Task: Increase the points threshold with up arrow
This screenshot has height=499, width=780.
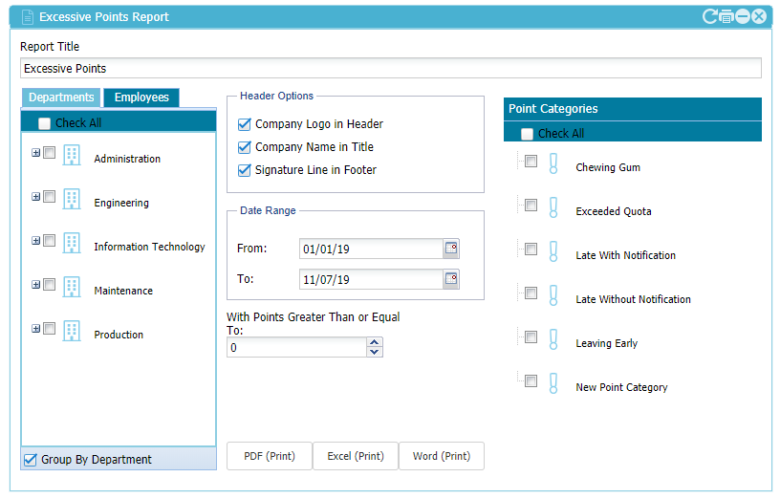Action: click(x=375, y=342)
